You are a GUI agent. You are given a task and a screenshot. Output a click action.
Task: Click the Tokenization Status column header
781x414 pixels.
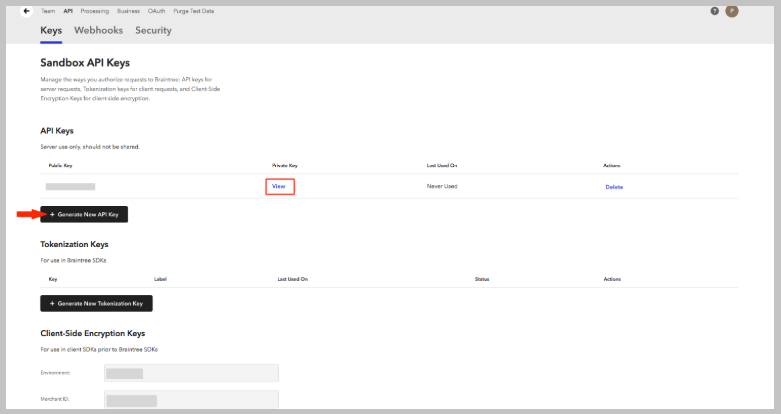coord(482,279)
